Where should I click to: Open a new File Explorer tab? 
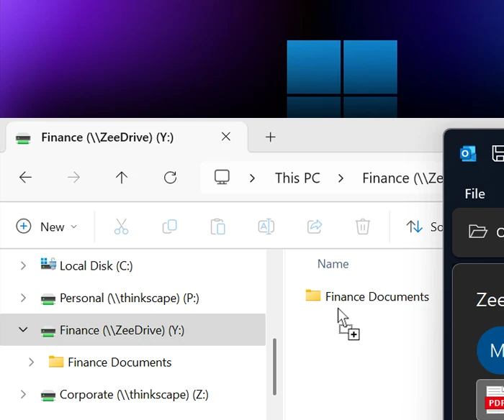pyautogui.click(x=270, y=137)
